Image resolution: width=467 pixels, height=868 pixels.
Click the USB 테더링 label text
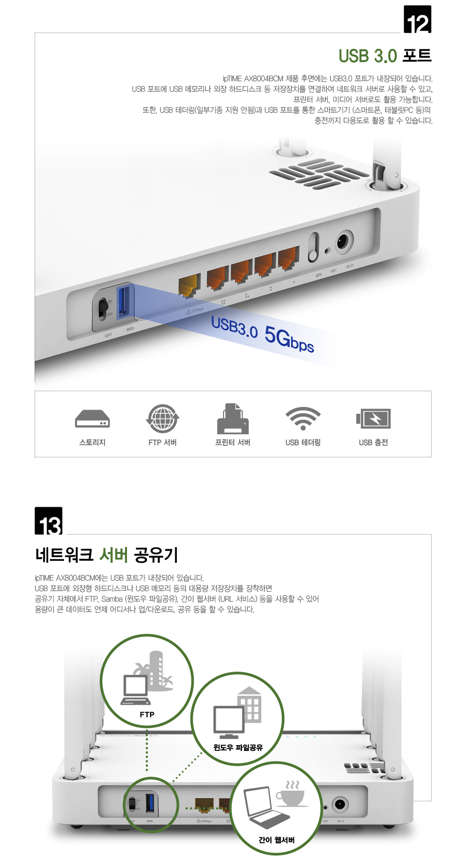tap(303, 443)
